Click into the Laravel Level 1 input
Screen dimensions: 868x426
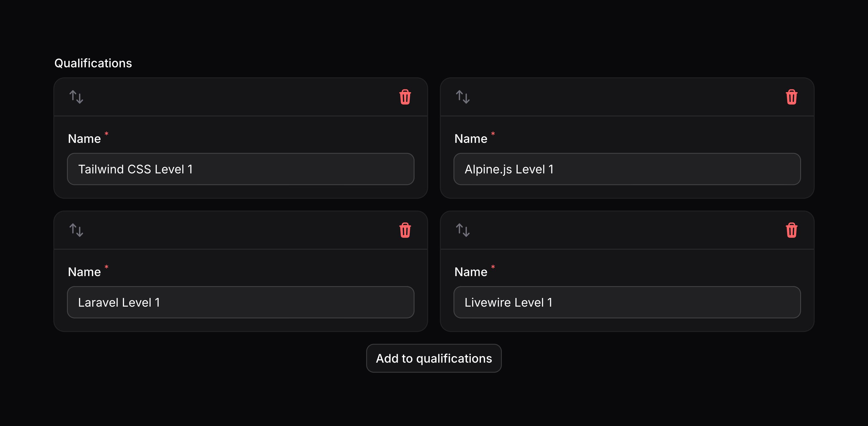(x=240, y=302)
